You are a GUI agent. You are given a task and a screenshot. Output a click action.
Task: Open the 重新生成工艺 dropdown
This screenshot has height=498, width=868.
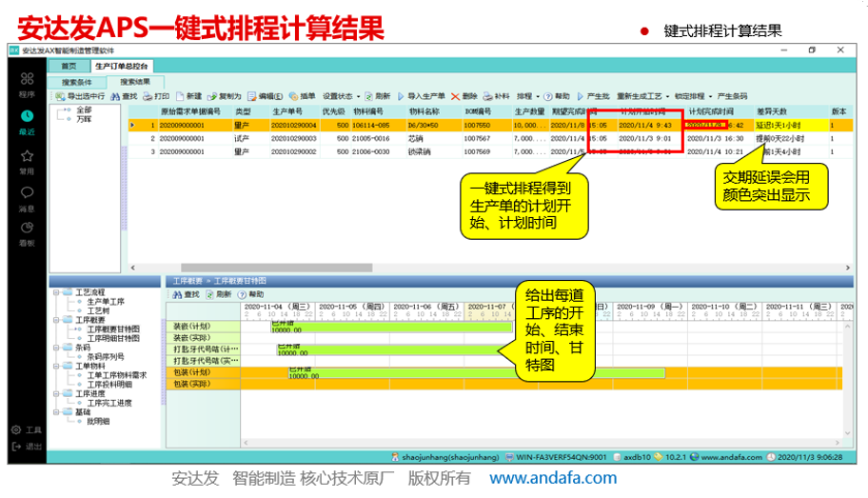point(642,96)
